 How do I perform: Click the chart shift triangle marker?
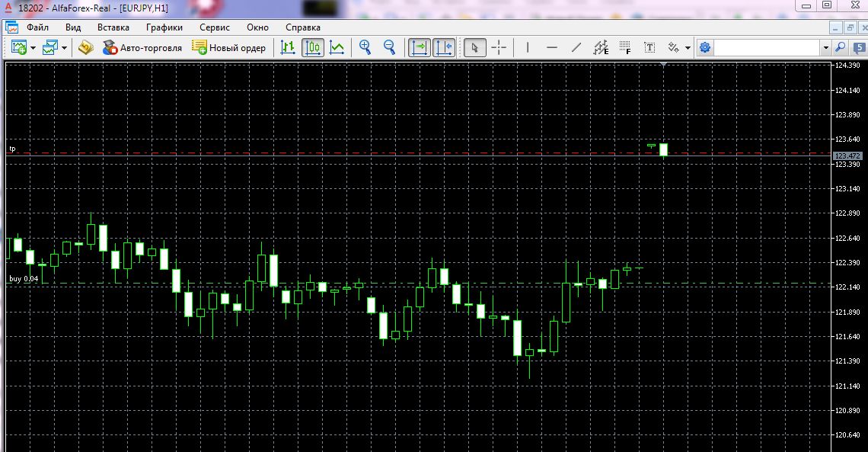coord(663,65)
